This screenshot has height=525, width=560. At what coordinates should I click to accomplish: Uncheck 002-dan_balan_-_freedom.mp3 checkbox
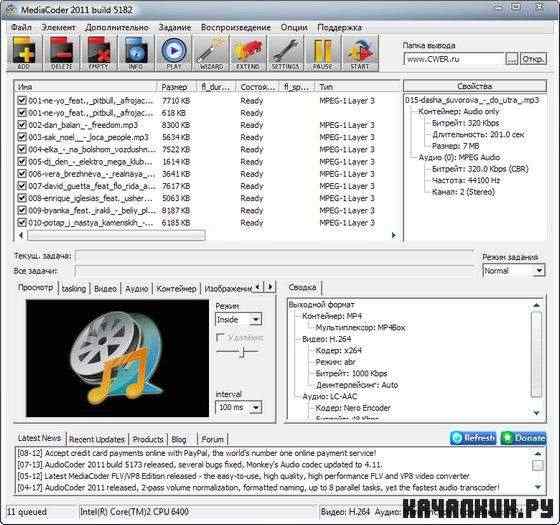pos(22,125)
